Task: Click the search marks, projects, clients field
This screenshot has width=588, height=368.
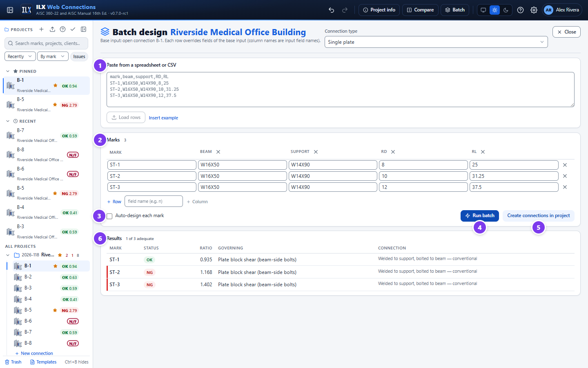Action: click(47, 43)
